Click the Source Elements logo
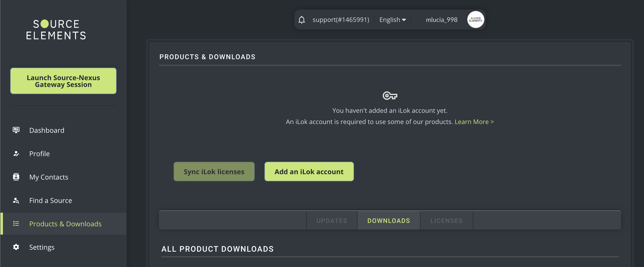This screenshot has width=644, height=267. [x=56, y=29]
